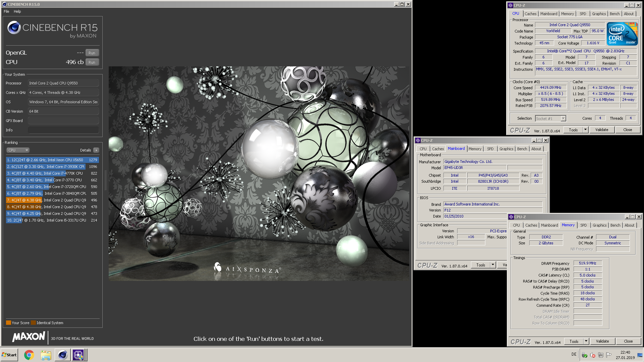Click the muted volume tray icon
Viewport: 644px width, 362px height.
pos(593,355)
